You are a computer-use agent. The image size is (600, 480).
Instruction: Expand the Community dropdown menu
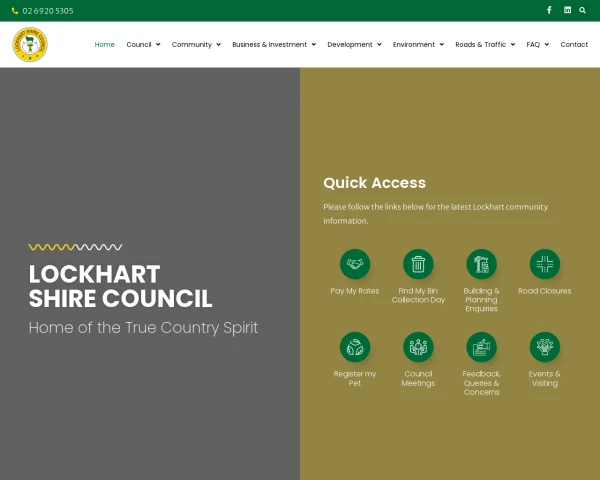click(196, 44)
